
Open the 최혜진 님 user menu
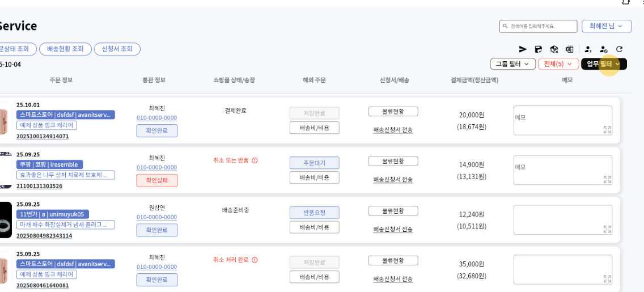point(606,26)
